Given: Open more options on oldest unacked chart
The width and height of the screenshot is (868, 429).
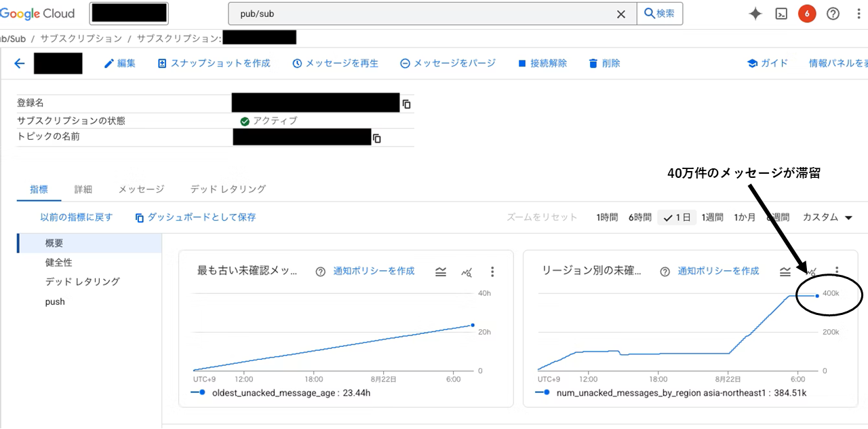Looking at the screenshot, I should click(492, 272).
